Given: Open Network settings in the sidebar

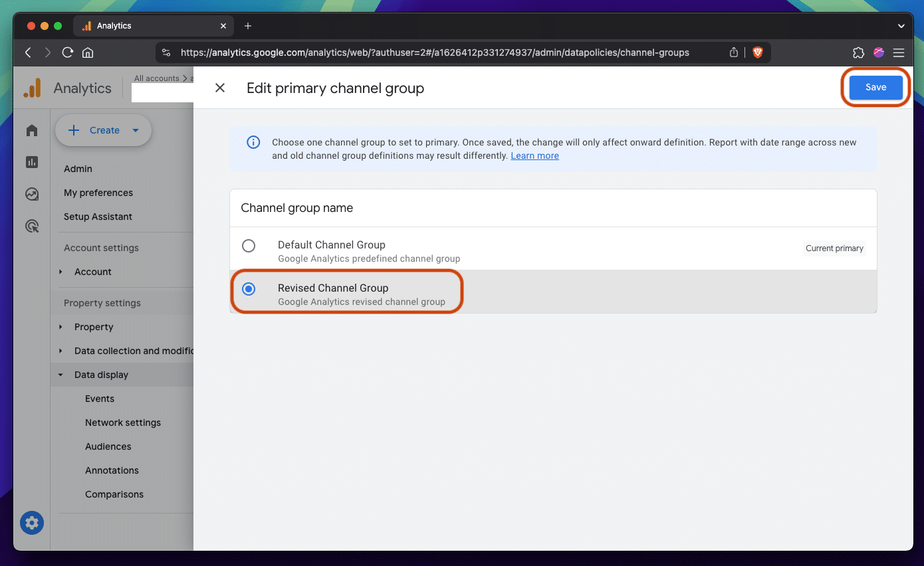Looking at the screenshot, I should coord(123,423).
